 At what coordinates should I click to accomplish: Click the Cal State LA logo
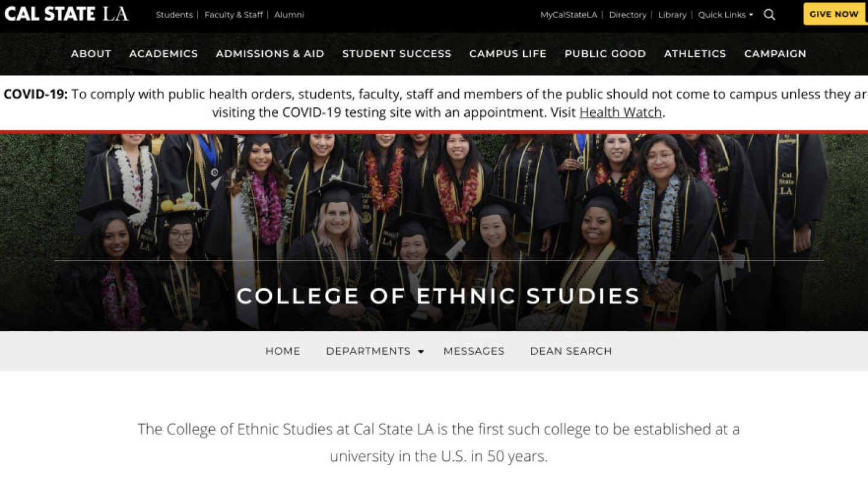pos(66,14)
